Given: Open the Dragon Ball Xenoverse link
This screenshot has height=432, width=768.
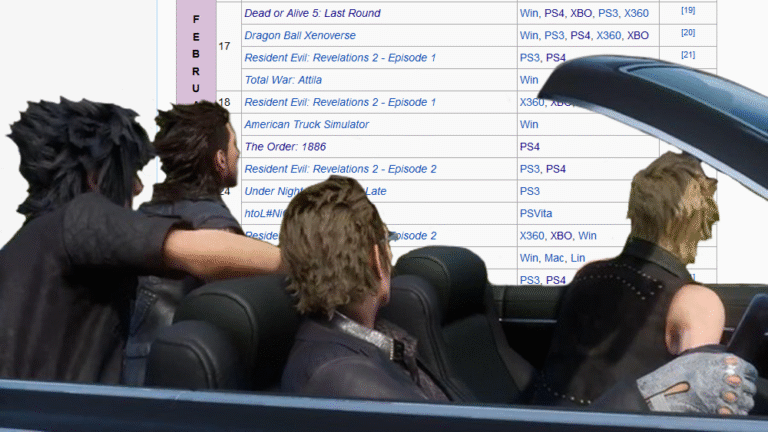Looking at the screenshot, I should tap(300, 35).
